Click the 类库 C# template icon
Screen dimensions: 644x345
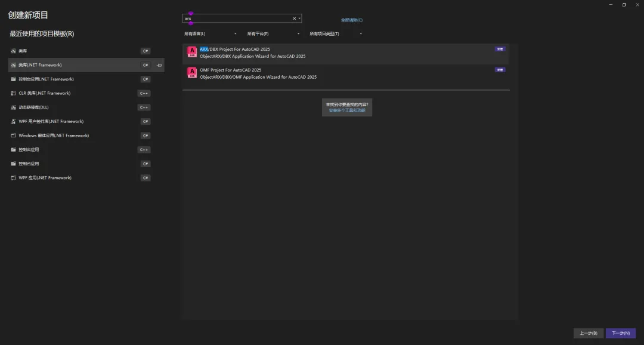pos(13,51)
